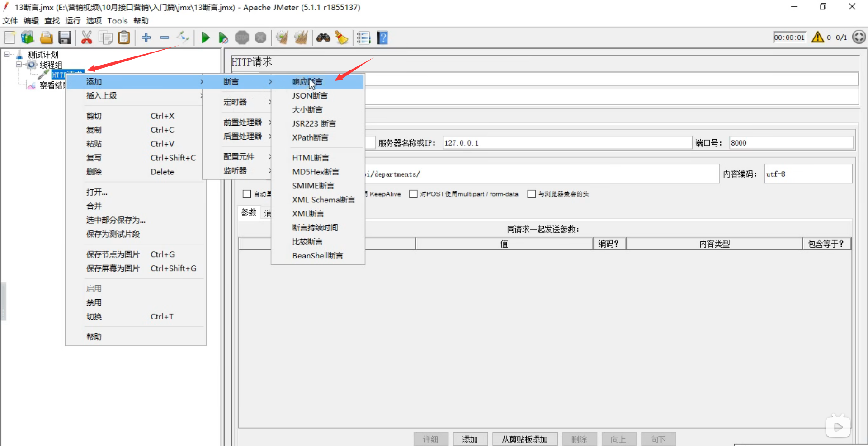Image resolution: width=868 pixels, height=446 pixels.
Task: Select XPath断言 menu entry
Action: click(318, 137)
